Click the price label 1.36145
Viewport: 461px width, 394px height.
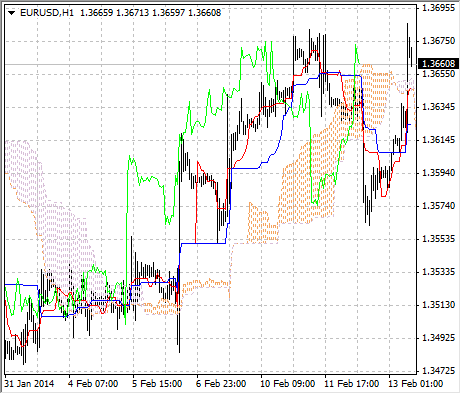tap(438, 140)
